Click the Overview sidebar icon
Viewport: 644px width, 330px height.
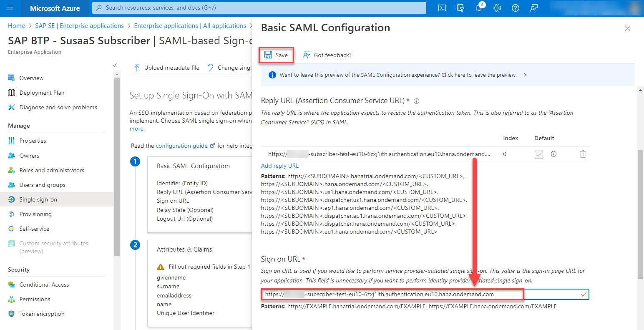[x=12, y=78]
